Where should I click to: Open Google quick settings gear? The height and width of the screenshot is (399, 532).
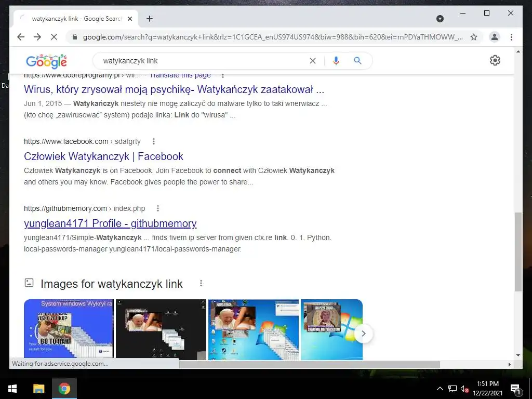(x=495, y=60)
